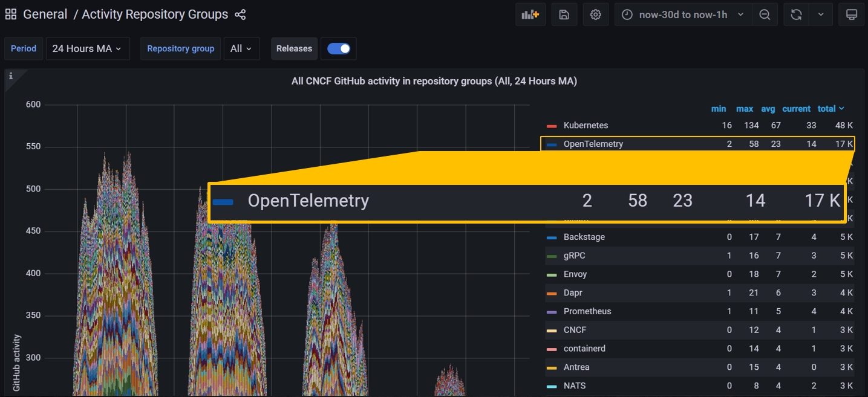Save the dashboard
868x397 pixels.
pos(564,15)
